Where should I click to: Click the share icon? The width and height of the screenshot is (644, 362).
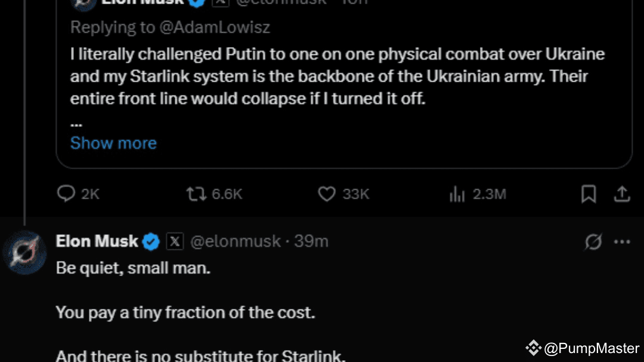[x=622, y=194]
